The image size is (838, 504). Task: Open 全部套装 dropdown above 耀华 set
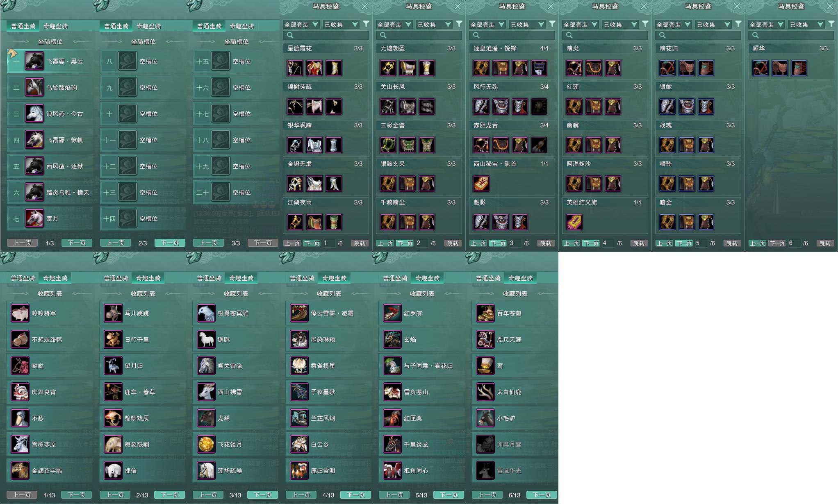tap(766, 25)
